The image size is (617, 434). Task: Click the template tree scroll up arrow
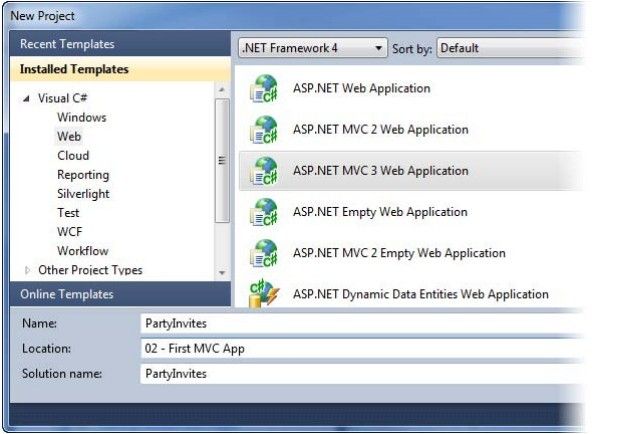222,90
